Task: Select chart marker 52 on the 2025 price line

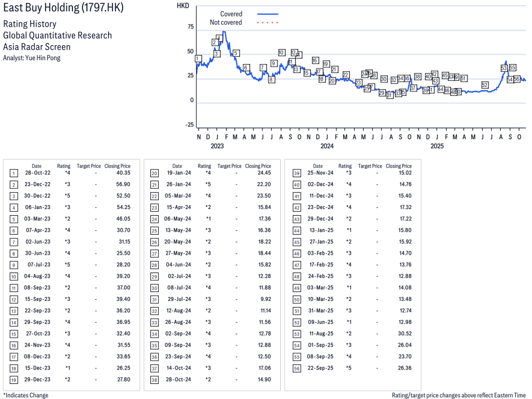Action: pyautogui.click(x=485, y=85)
